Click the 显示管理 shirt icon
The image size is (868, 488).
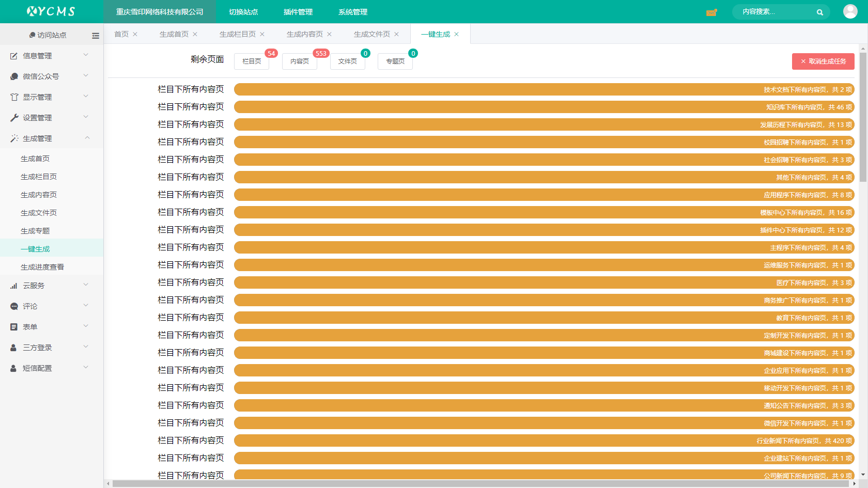(x=14, y=97)
